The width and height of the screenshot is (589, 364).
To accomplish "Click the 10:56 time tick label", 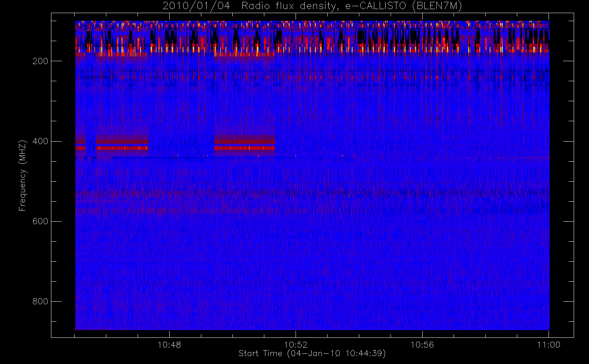I will (x=422, y=345).
